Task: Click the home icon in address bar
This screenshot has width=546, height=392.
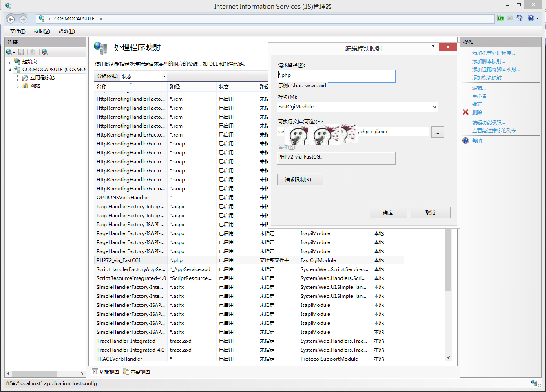Action: click(519, 18)
